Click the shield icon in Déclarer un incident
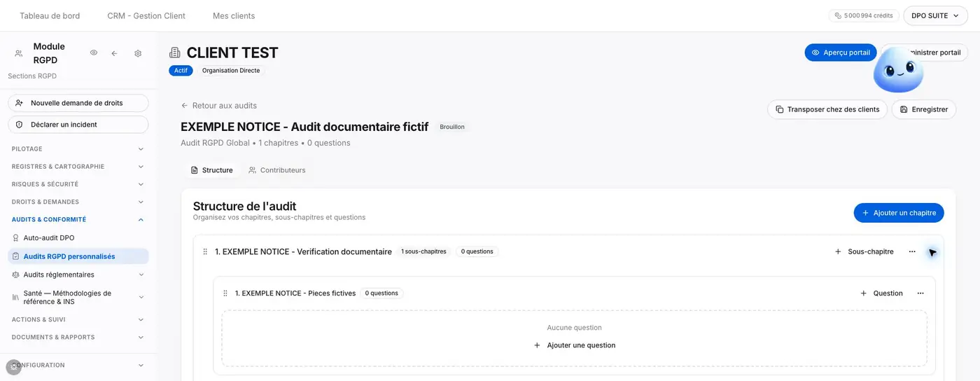 [19, 125]
